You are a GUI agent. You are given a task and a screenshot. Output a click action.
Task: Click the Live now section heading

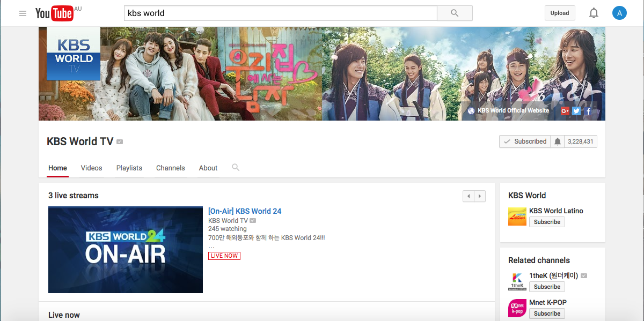64,315
